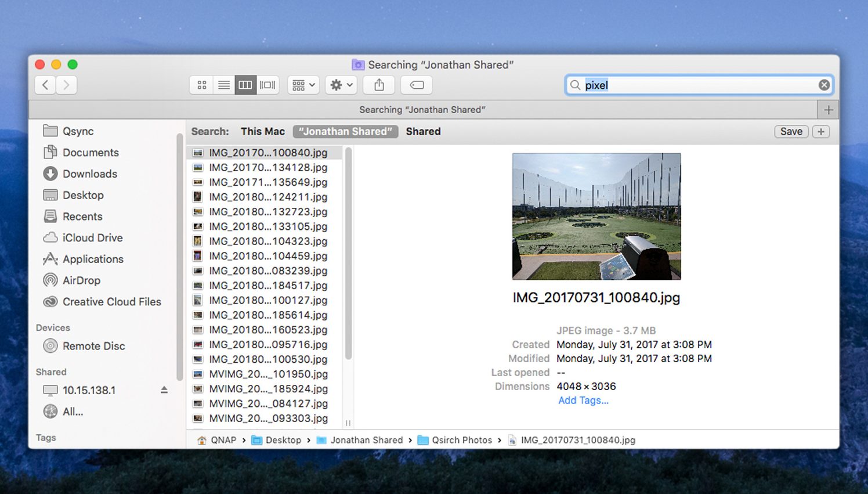
Task: Click the pixel search input field
Action: coord(696,85)
